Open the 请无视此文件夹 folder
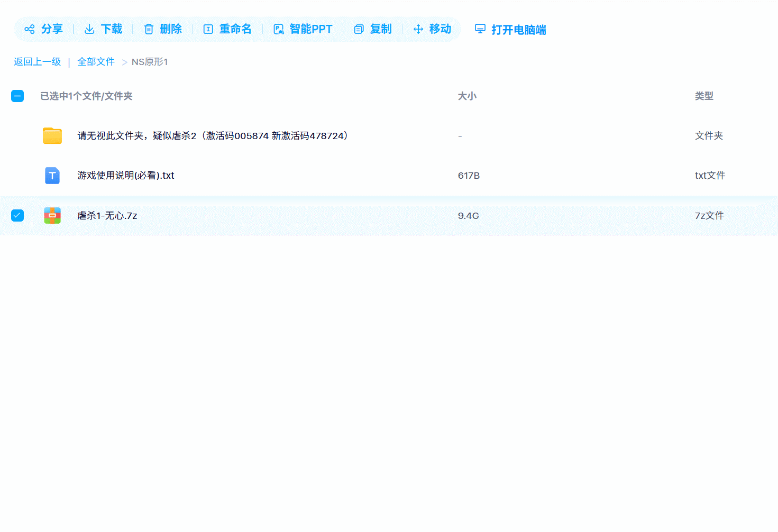Viewport: 778px width, 532px height. tap(212, 135)
